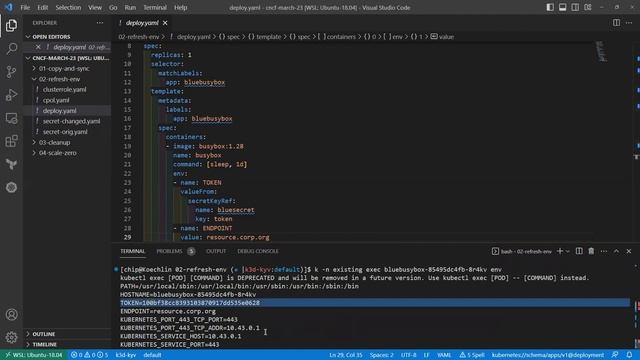Open the Search view in activity bar
The width and height of the screenshot is (640, 360).
[11, 49]
